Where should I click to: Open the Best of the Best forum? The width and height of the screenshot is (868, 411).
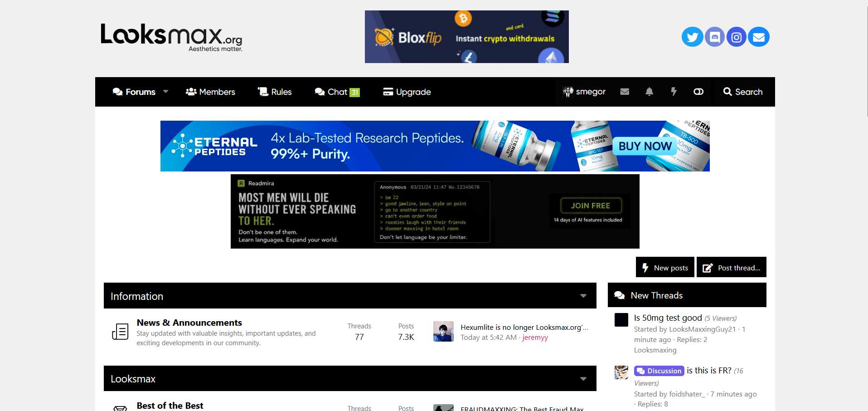[x=170, y=406]
